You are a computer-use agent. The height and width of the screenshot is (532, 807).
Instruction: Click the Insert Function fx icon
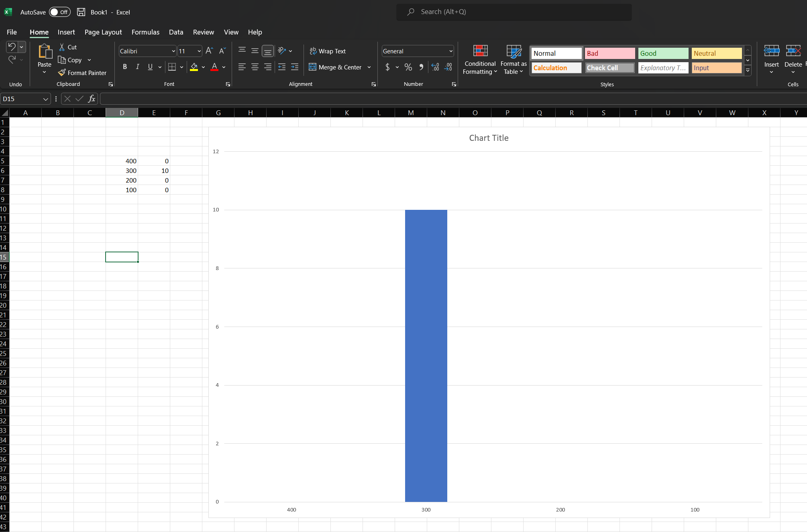point(92,99)
